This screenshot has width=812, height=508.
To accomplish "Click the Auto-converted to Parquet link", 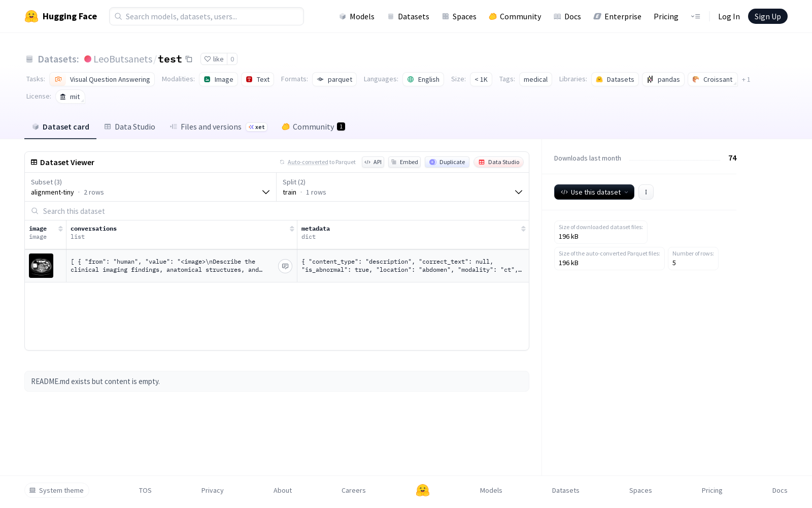I will pos(318,162).
